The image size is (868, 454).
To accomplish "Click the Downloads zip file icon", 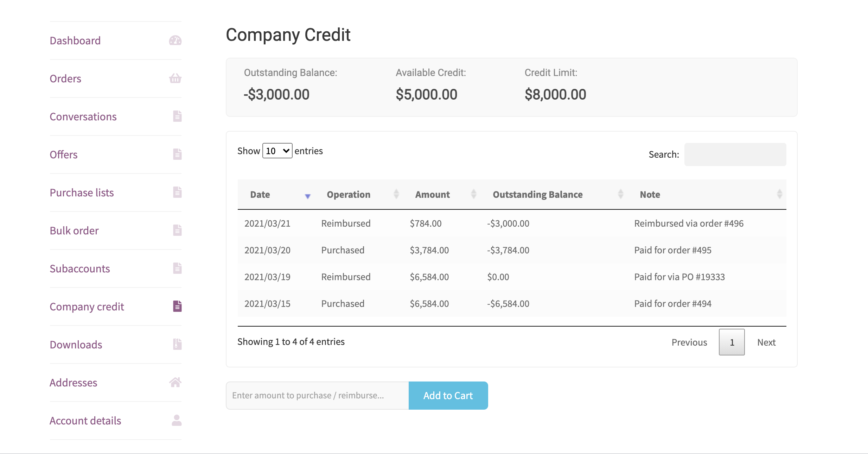I will [177, 344].
